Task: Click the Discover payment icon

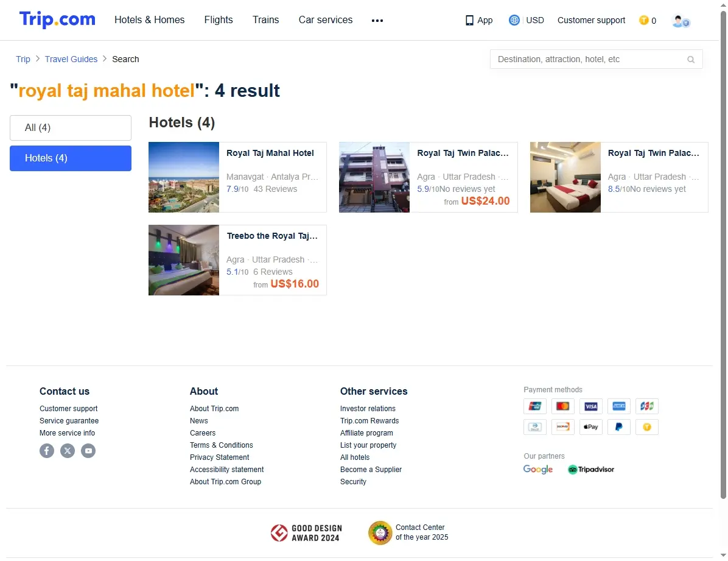Action: click(x=562, y=426)
